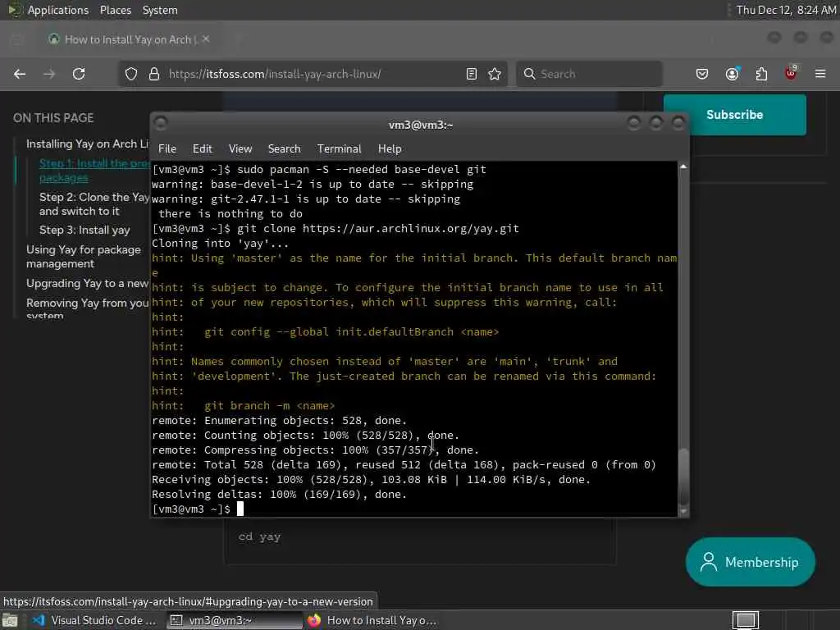This screenshot has width=840, height=630.
Task: Open the terminal Help menu
Action: click(x=390, y=149)
